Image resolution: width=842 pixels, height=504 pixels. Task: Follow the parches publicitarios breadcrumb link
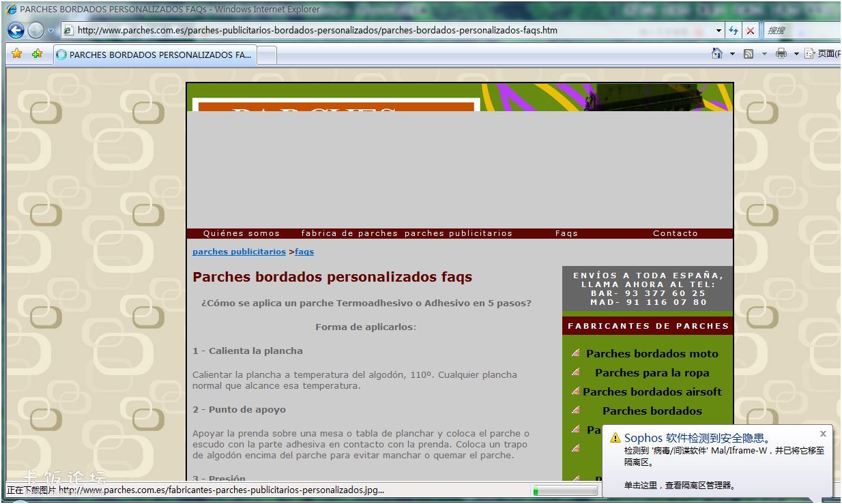(x=239, y=252)
